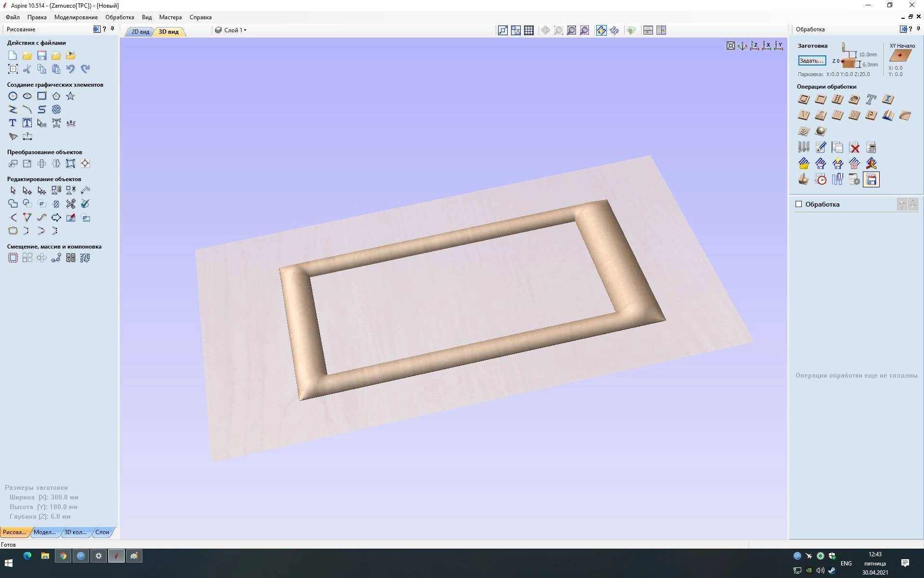Click the Redo arrow icon
Image resolution: width=924 pixels, height=578 pixels.
coord(85,69)
